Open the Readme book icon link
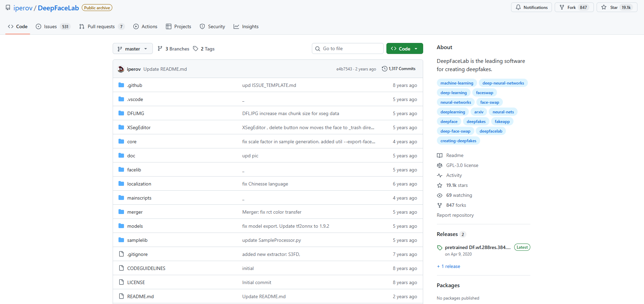The image size is (644, 304). pyautogui.click(x=440, y=156)
